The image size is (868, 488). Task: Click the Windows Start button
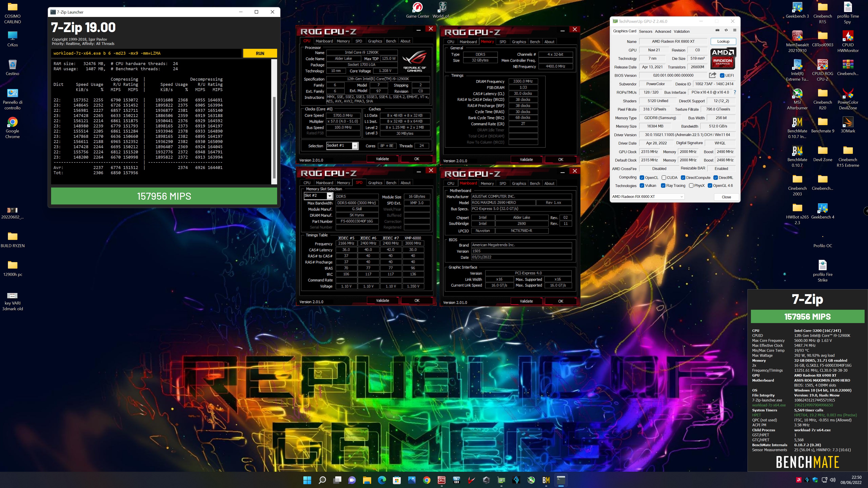307,480
